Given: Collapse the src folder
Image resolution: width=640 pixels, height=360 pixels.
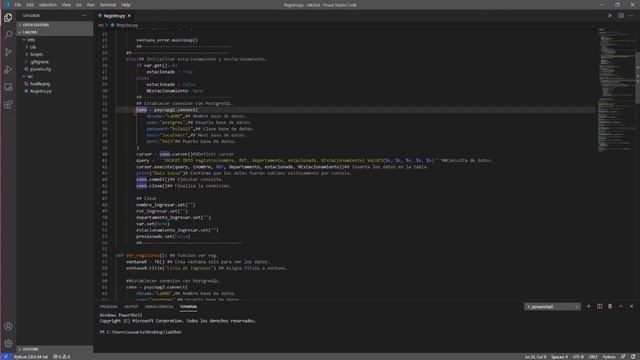Looking at the screenshot, I should tap(30, 76).
